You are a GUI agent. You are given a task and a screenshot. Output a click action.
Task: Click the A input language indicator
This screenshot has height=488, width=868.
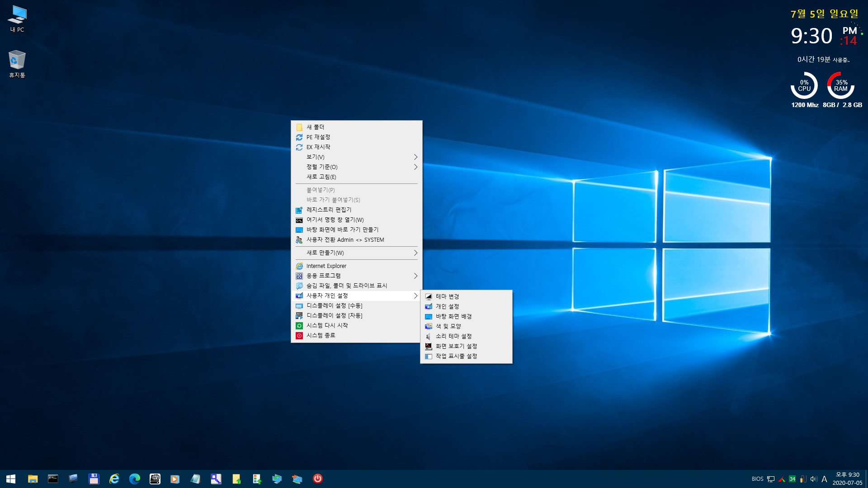(x=824, y=479)
